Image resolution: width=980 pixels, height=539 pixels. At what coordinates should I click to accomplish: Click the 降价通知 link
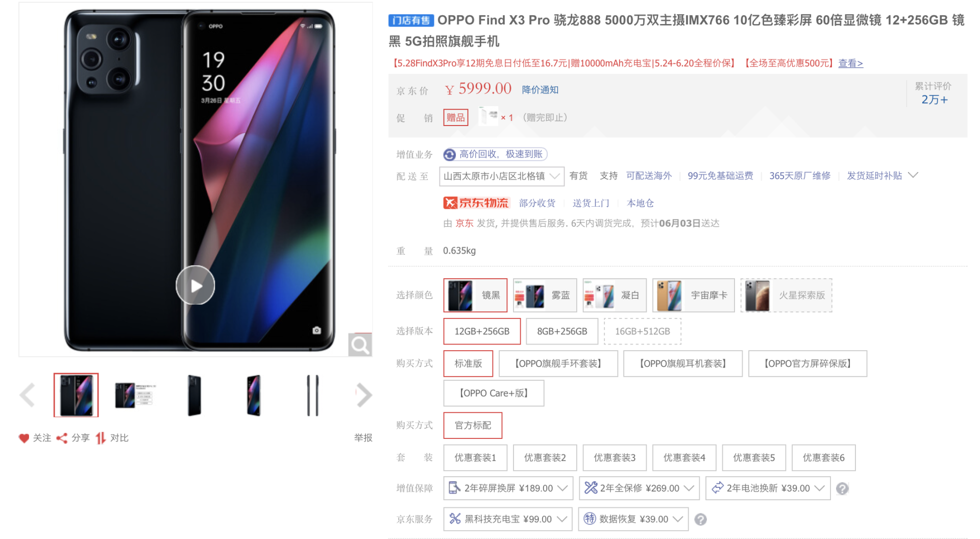coord(540,90)
